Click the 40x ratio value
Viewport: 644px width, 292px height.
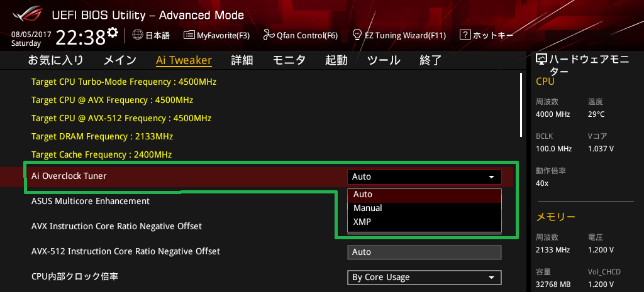pos(542,183)
